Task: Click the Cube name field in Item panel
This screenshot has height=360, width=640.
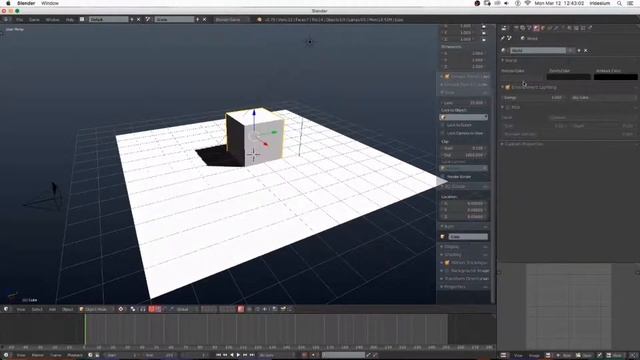Action: pyautogui.click(x=468, y=237)
